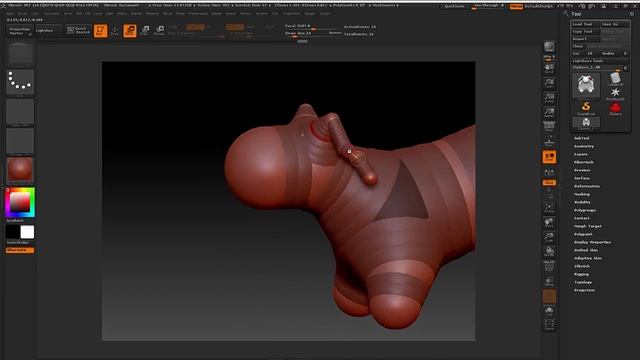Toggle the orange XYZ rotation button
Image resolution: width=640 pixels, height=360 pixels.
pos(549,182)
